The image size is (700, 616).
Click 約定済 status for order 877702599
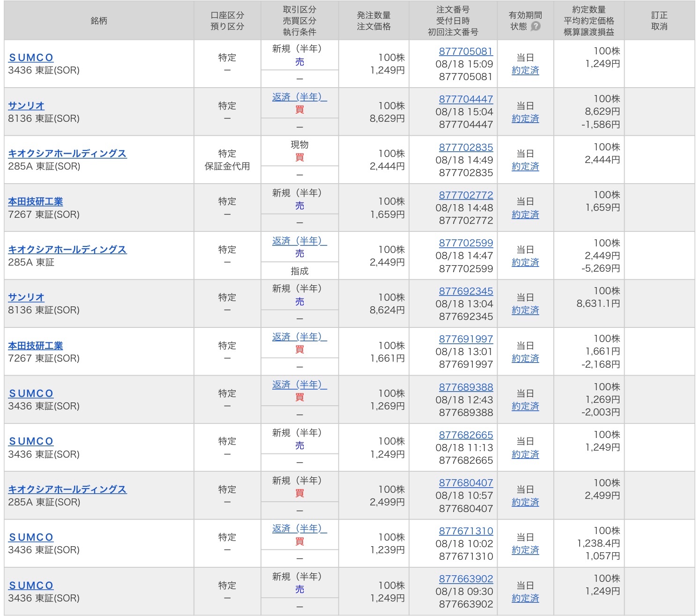[525, 262]
